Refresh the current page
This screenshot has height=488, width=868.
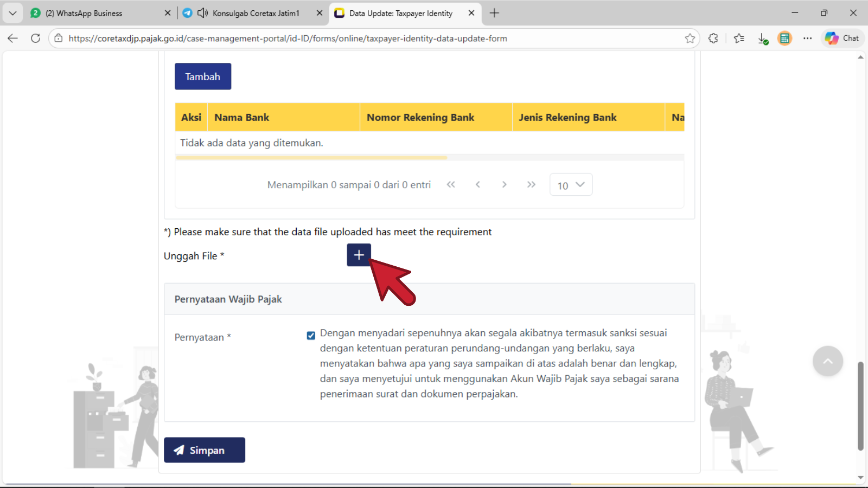coord(36,38)
